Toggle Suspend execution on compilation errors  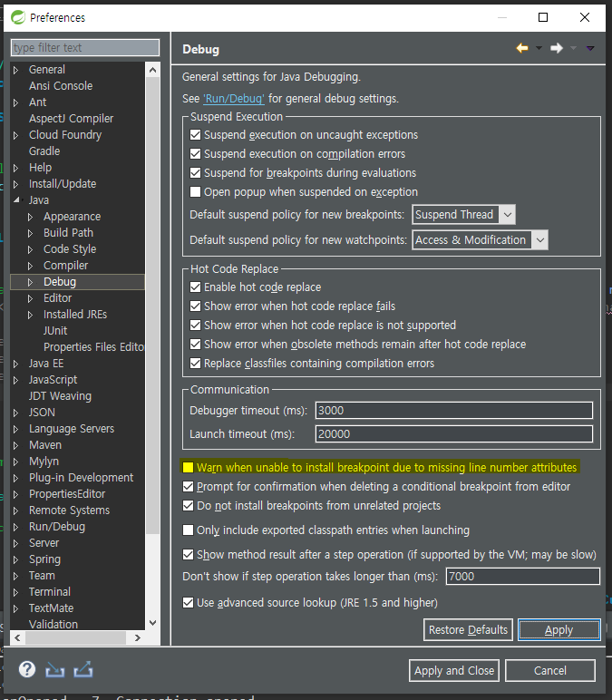[x=195, y=154]
